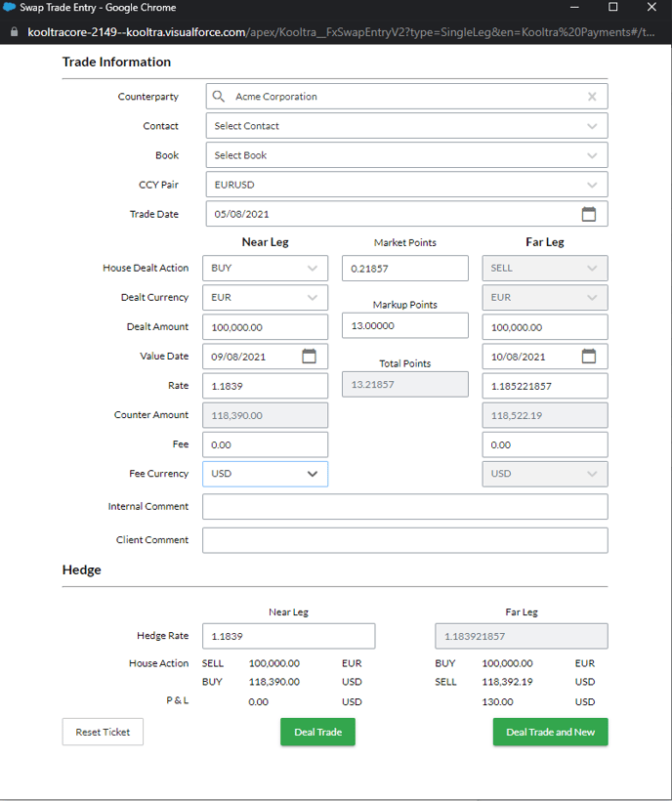Open the CCY Pair EURUSD dropdown
This screenshot has height=801, width=672.
click(406, 185)
